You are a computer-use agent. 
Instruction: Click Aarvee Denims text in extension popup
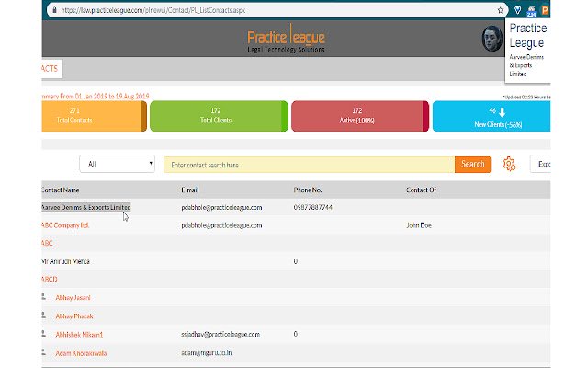[x=526, y=65]
